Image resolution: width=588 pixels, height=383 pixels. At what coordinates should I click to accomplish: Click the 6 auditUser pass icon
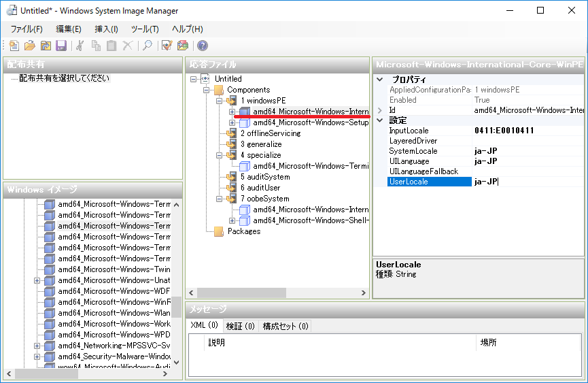click(232, 188)
